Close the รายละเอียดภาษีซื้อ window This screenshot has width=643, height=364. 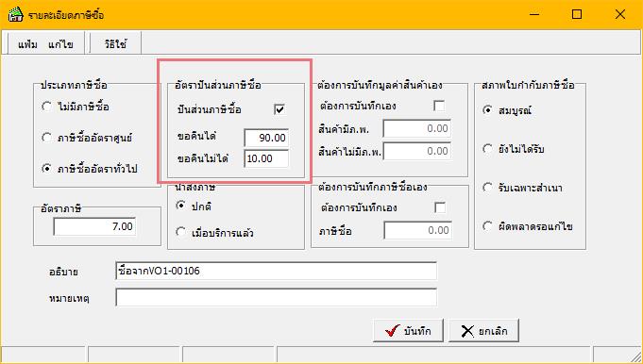click(x=620, y=14)
